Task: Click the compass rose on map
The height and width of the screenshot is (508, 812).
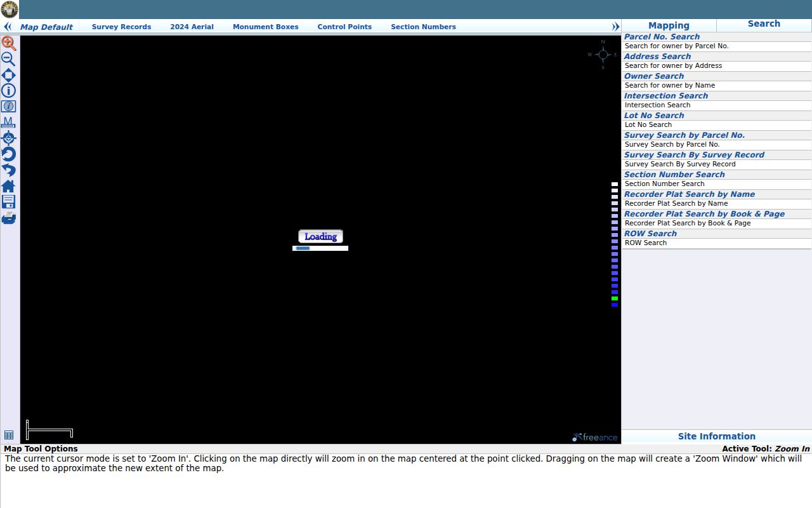Action: (603, 55)
